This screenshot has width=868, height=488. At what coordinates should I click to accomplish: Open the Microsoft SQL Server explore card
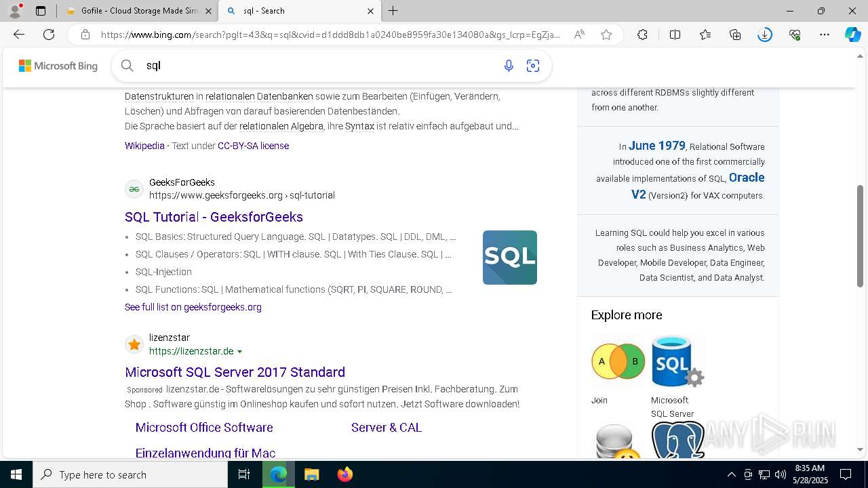pos(677,377)
